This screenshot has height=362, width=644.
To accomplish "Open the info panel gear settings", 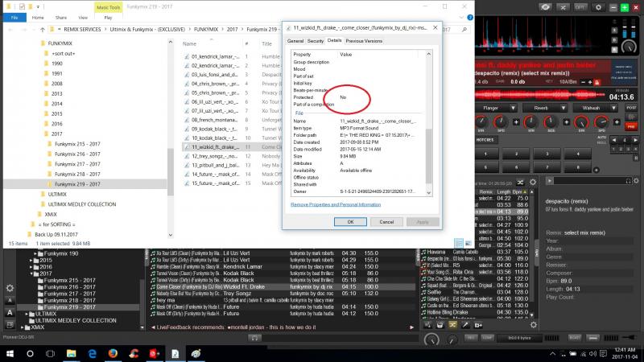I will click(x=636, y=180).
